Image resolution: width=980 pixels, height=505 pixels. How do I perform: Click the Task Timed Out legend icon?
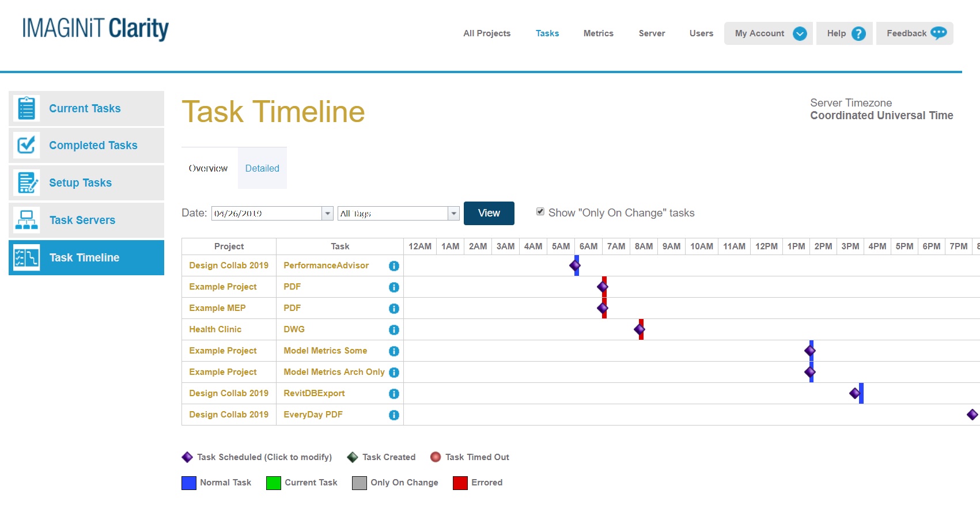tap(436, 457)
